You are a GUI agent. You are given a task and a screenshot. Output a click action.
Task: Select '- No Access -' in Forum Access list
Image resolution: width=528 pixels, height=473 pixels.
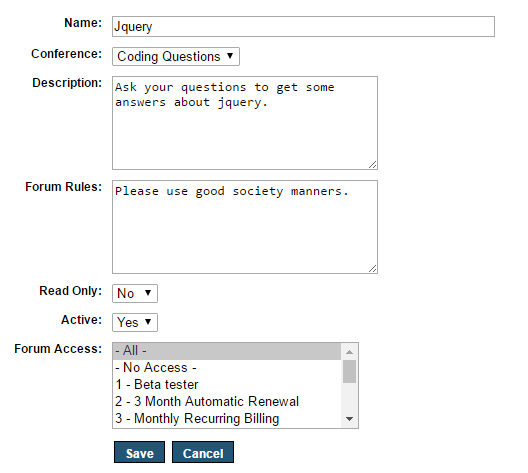pos(227,368)
